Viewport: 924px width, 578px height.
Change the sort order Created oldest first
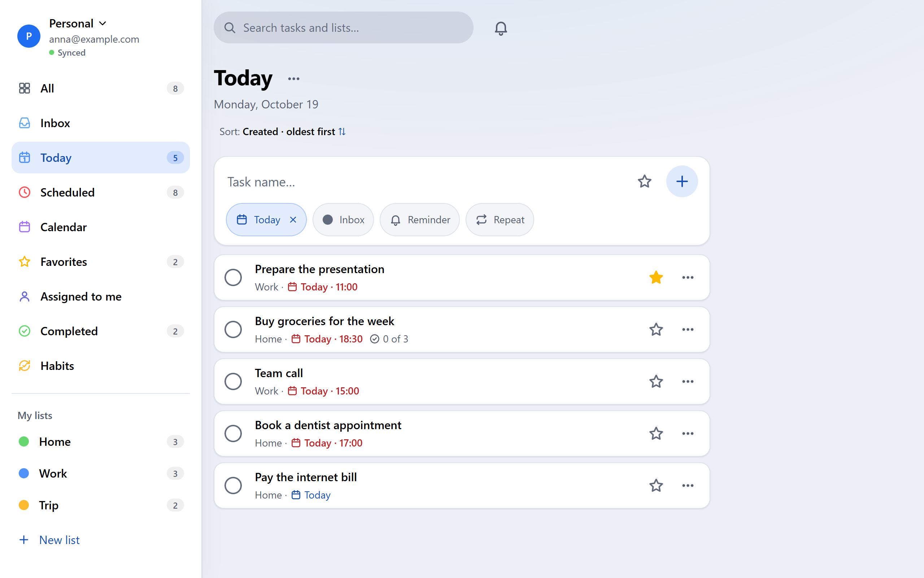click(283, 131)
